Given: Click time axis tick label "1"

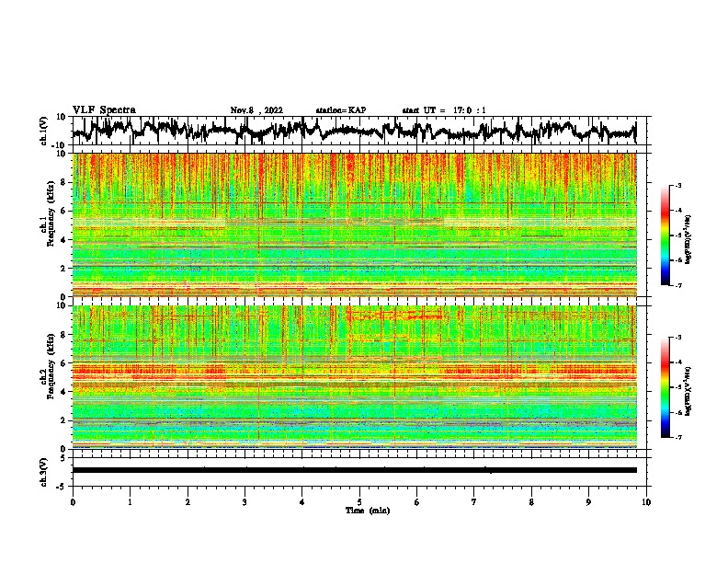Looking at the screenshot, I should pos(130,502).
